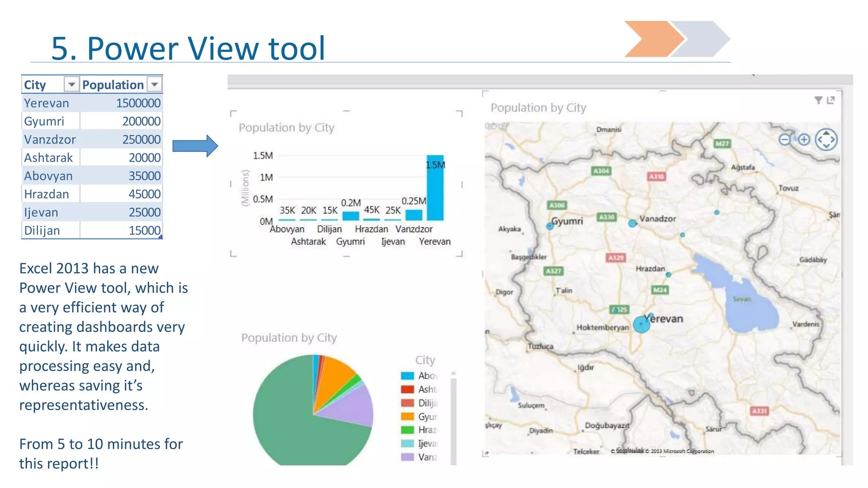
Task: Click the Yerevan bar in the chart
Action: [x=435, y=188]
